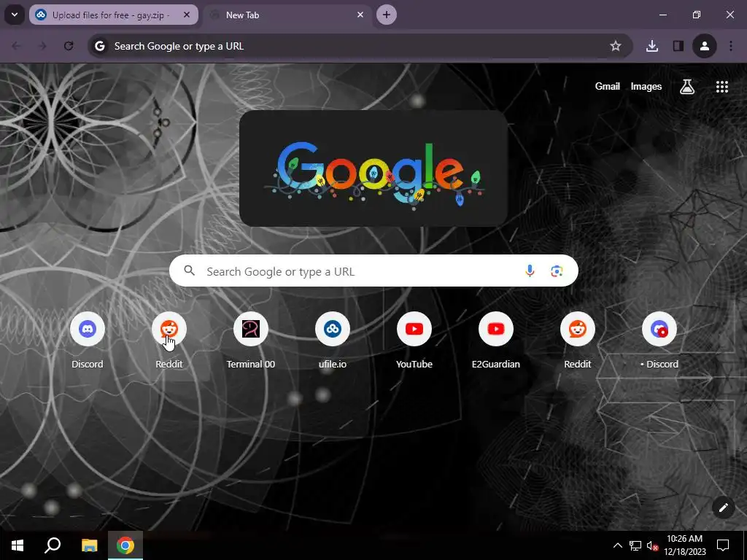Open the Google apps grid
Image resolution: width=747 pixels, height=560 pixels.
pos(721,86)
